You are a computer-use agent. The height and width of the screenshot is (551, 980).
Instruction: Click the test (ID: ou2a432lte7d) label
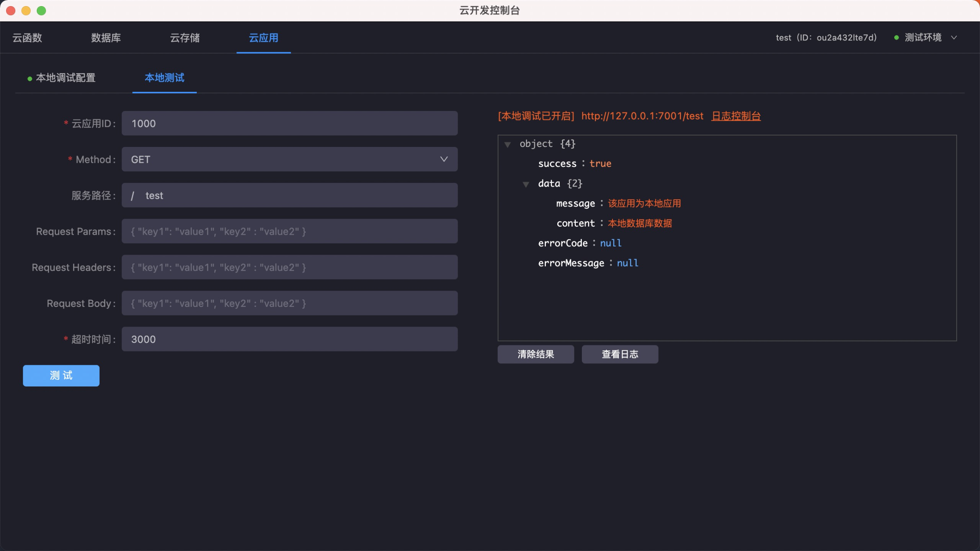[826, 38]
